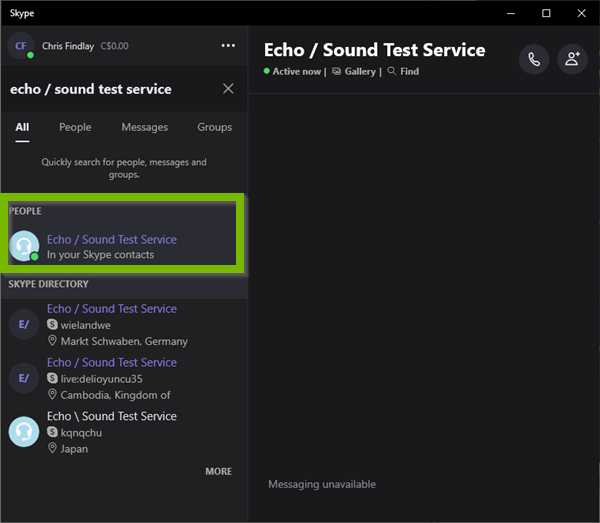Click the headset avatar of kqnqchu result
Viewport: 600px width, 523px height.
coord(24,432)
